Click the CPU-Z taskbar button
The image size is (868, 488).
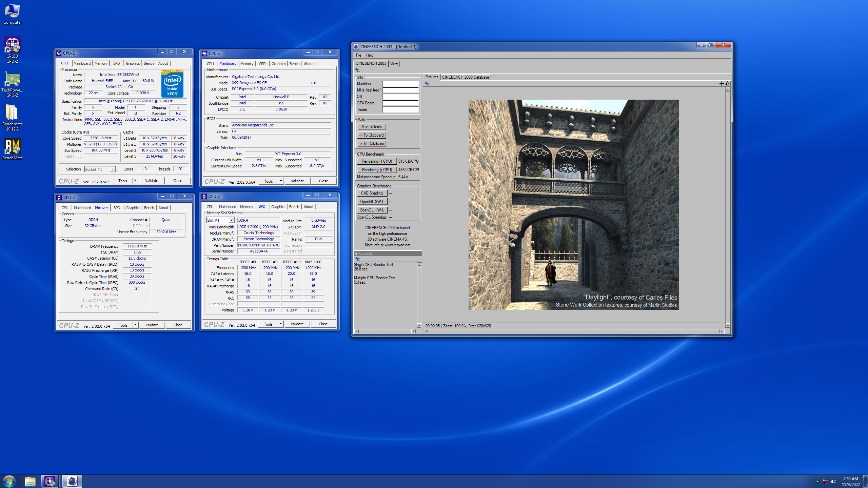pos(50,481)
